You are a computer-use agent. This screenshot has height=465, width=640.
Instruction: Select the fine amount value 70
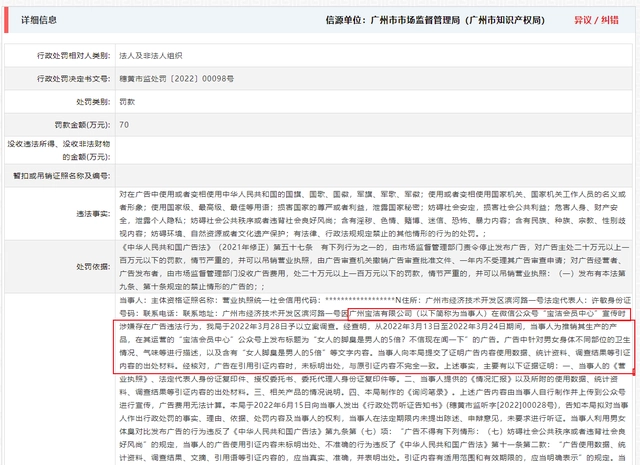coord(124,125)
